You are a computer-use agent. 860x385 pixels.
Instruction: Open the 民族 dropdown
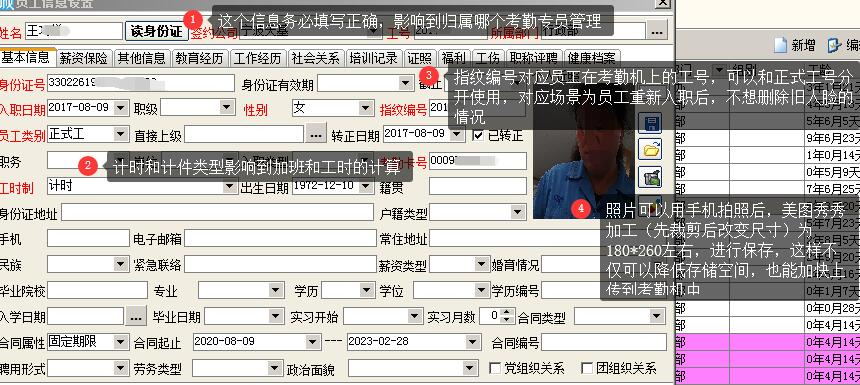[x=122, y=264]
